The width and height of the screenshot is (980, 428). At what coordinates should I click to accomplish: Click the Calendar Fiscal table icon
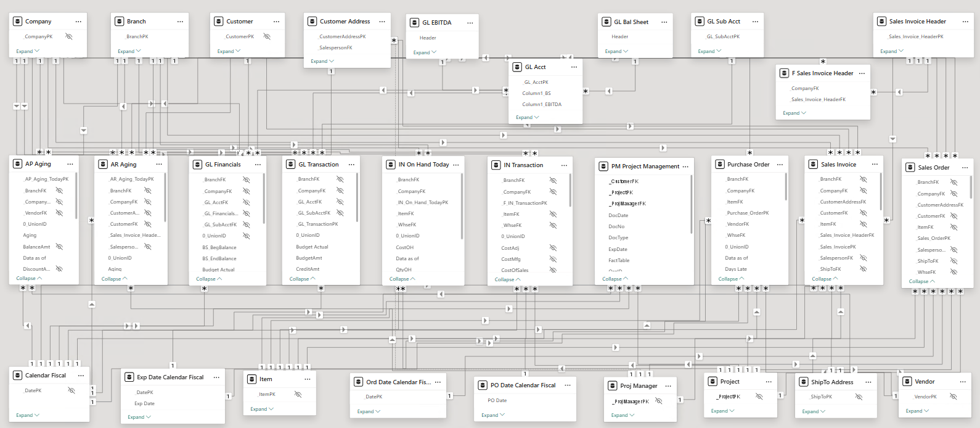coord(17,376)
